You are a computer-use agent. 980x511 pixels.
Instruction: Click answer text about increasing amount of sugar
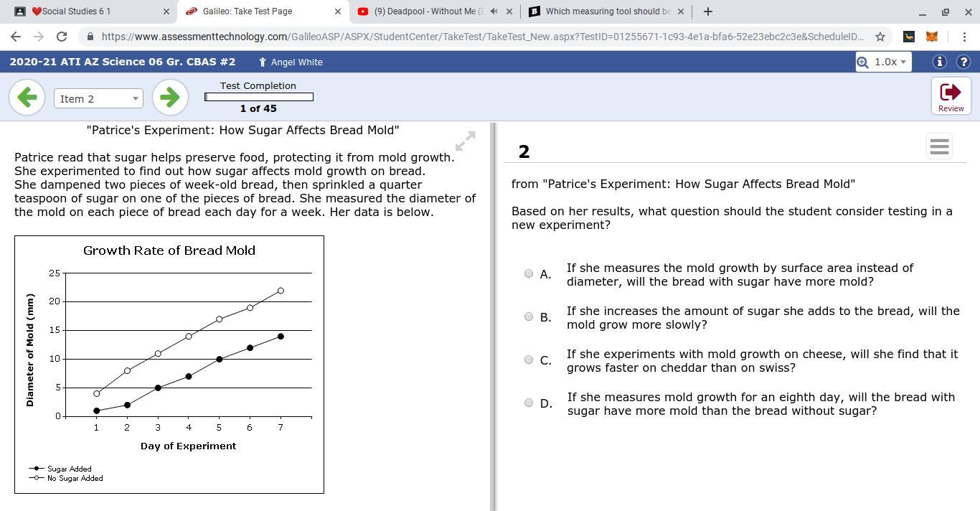tap(763, 317)
